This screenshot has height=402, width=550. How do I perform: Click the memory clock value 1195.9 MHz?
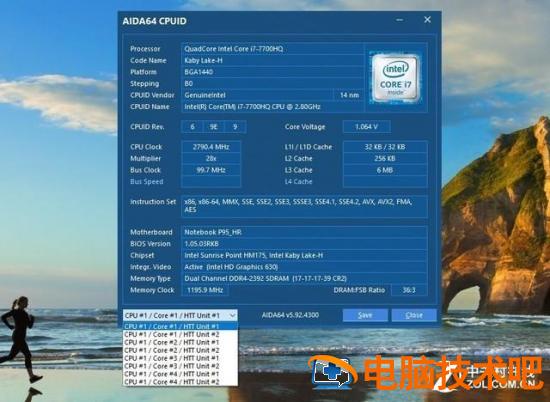click(x=205, y=290)
